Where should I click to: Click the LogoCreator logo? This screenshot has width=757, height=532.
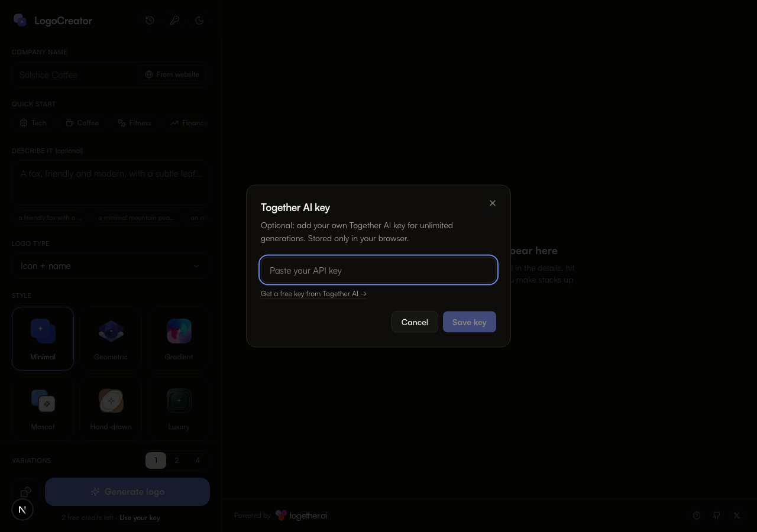click(x=53, y=21)
